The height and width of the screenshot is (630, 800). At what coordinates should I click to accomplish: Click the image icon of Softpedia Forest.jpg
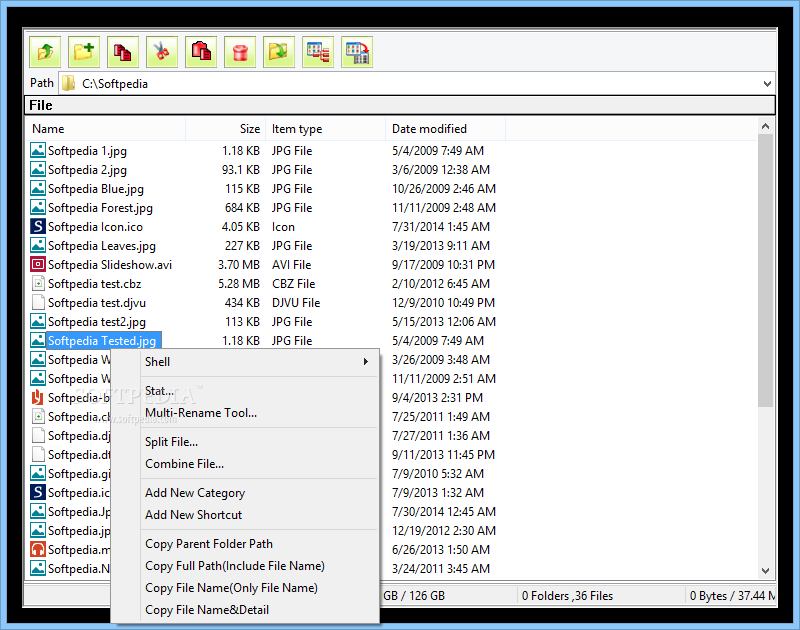pyautogui.click(x=38, y=207)
